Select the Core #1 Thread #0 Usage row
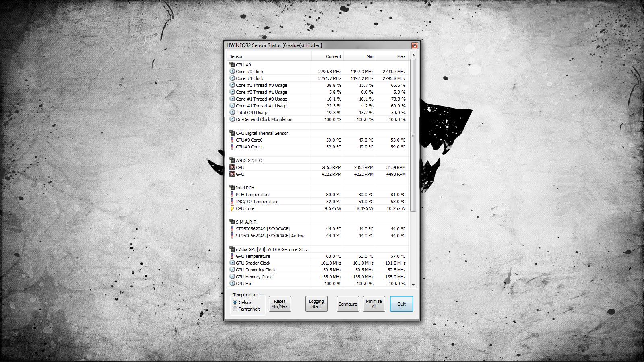This screenshot has width=644, height=362. (318, 99)
